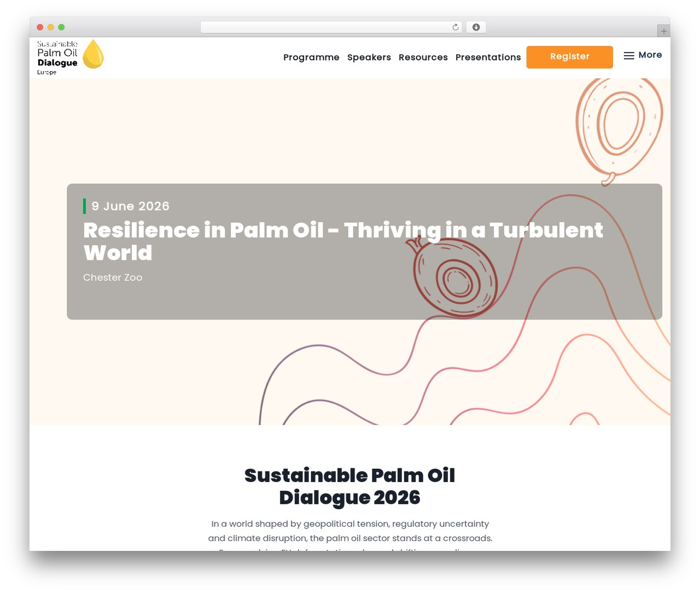Click the "9 June 2026" date text

[x=131, y=206]
